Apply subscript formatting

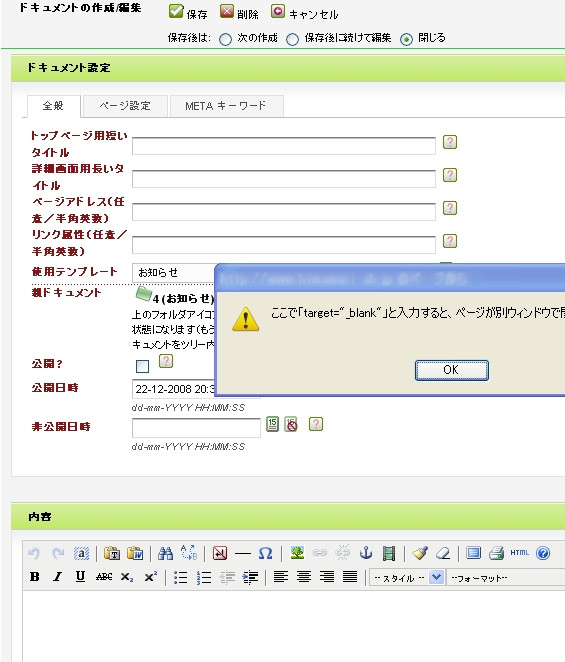[x=127, y=577]
